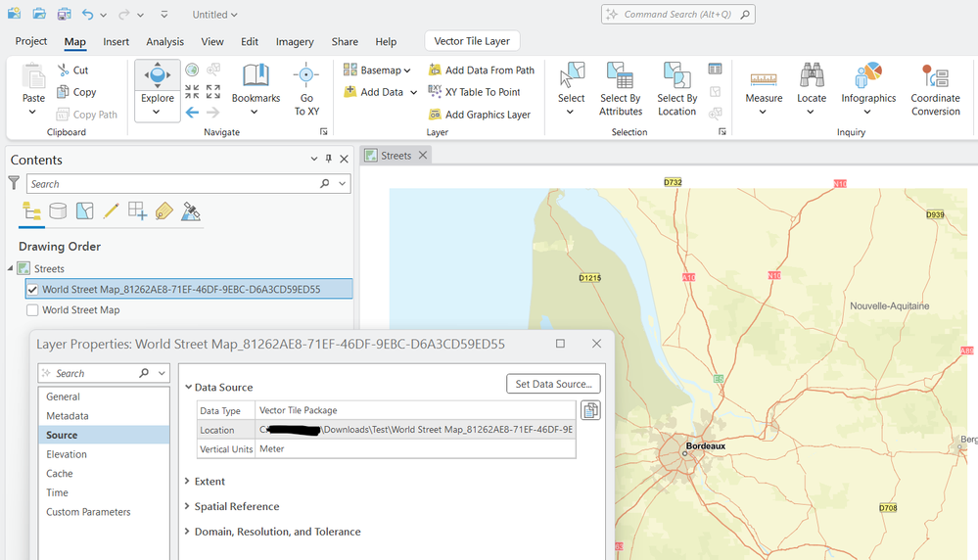Image resolution: width=978 pixels, height=560 pixels.
Task: Click the Contents pane search field
Action: [x=171, y=184]
